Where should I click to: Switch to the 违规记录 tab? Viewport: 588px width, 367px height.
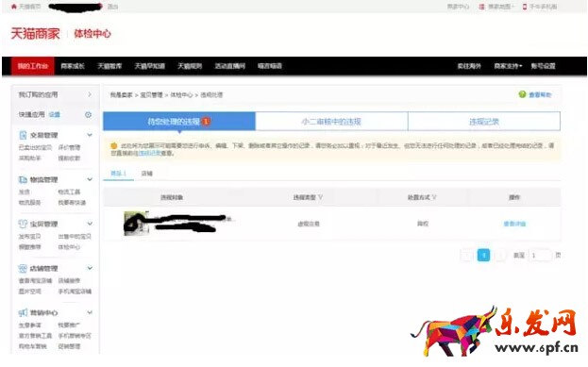click(x=484, y=121)
